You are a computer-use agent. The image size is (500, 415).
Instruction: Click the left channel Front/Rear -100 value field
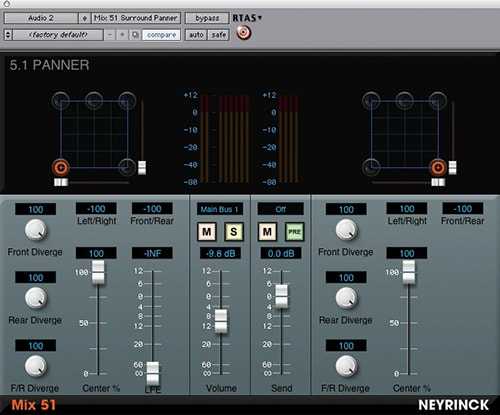pyautogui.click(x=152, y=209)
